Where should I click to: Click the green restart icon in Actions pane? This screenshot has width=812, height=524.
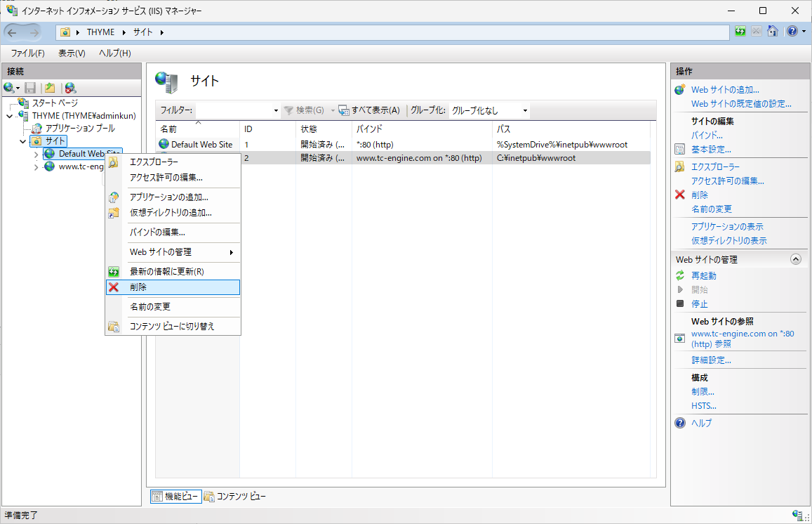[680, 275]
